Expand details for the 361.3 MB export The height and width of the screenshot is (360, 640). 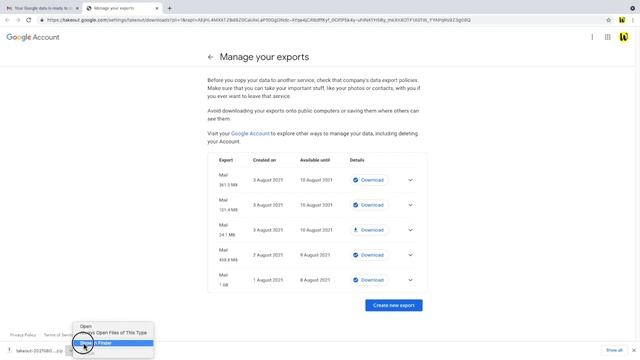[x=410, y=180]
